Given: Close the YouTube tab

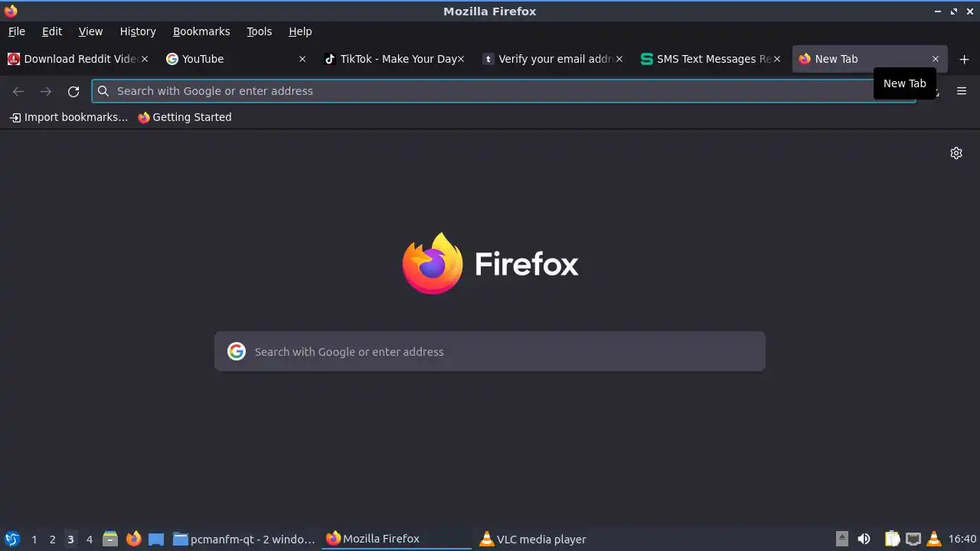Looking at the screenshot, I should [x=302, y=59].
